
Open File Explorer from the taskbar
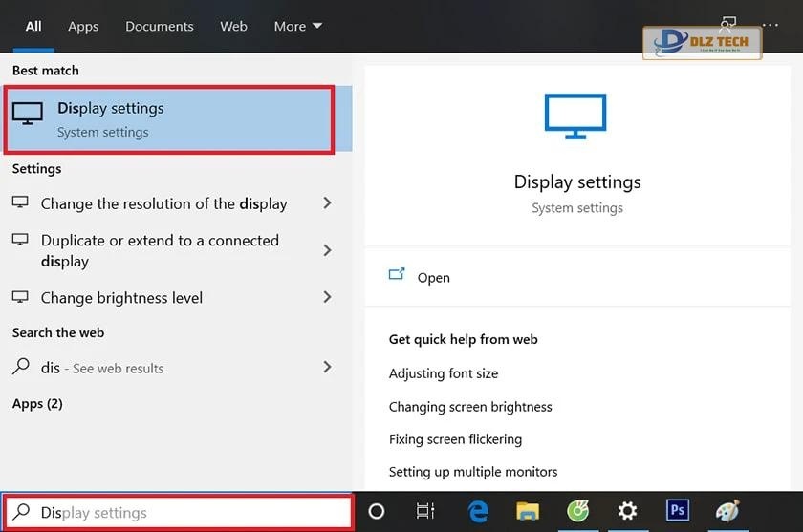pos(528,512)
